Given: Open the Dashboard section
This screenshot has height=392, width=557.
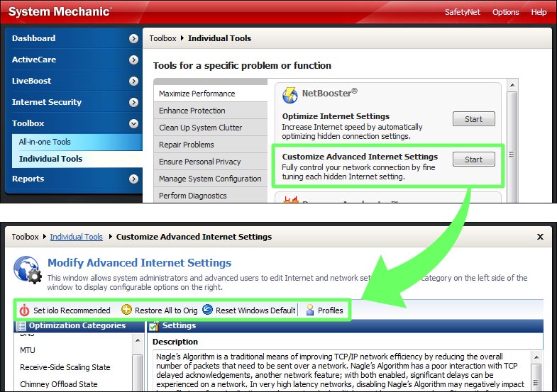Looking at the screenshot, I should coord(34,38).
